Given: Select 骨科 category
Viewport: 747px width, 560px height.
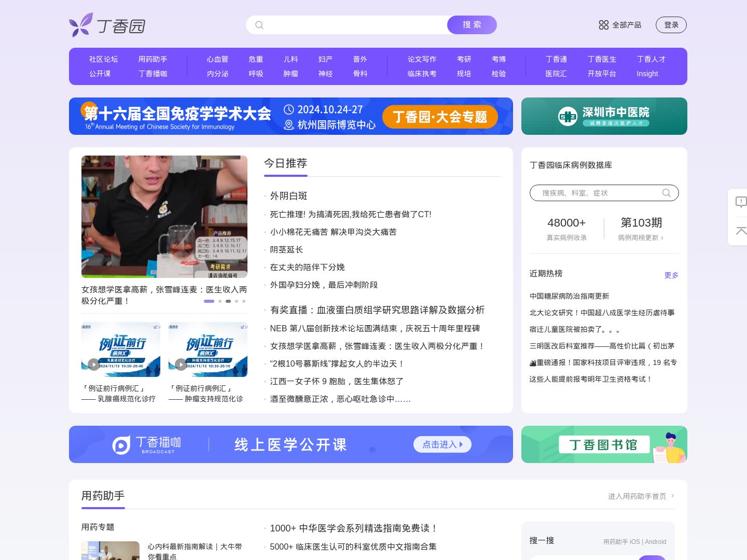Looking at the screenshot, I should click(x=360, y=74).
